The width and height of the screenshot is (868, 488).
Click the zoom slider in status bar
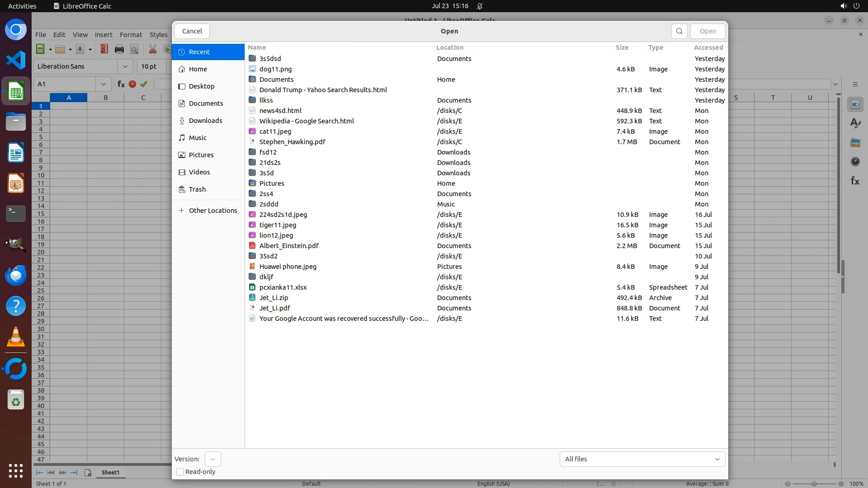coord(814,483)
